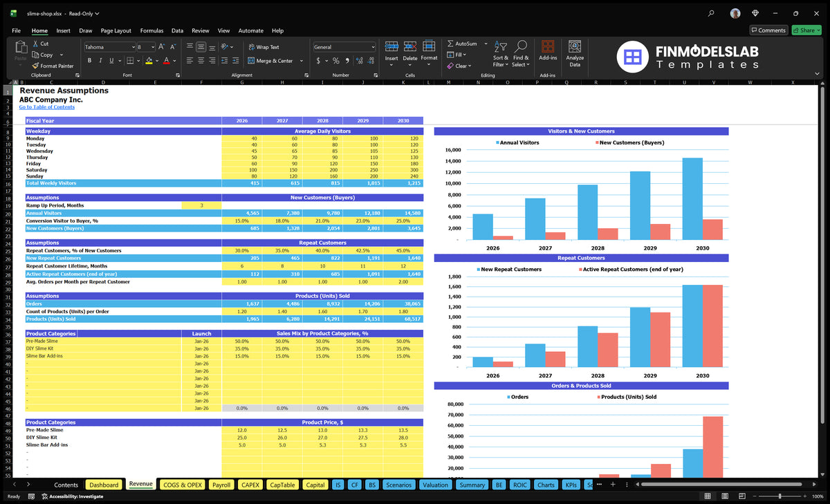
Task: Toggle Italic formatting
Action: [100, 60]
